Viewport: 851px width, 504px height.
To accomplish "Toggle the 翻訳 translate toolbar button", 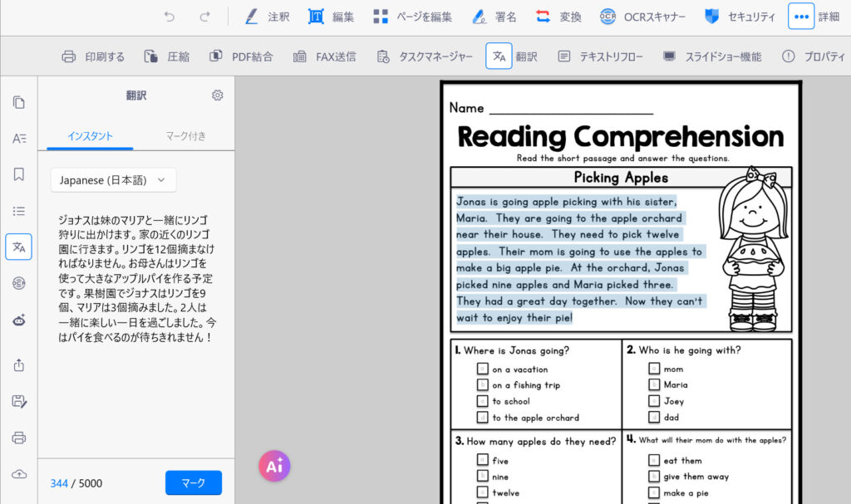I will click(499, 56).
